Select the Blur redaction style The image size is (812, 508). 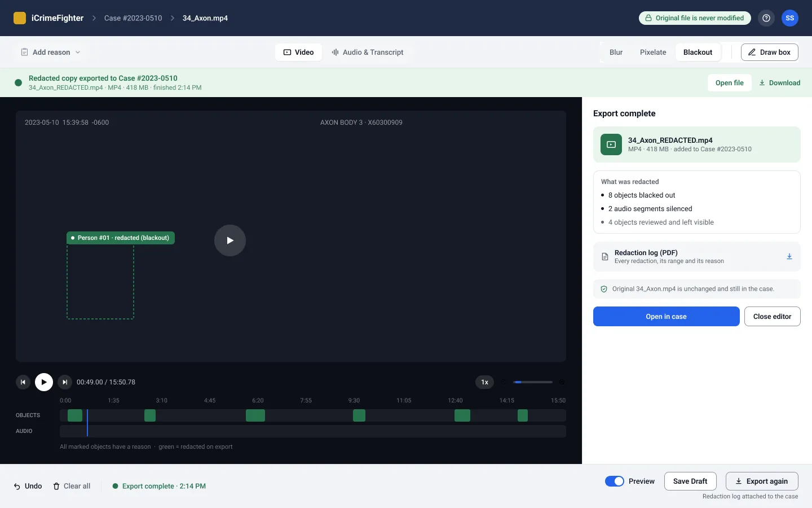(616, 52)
